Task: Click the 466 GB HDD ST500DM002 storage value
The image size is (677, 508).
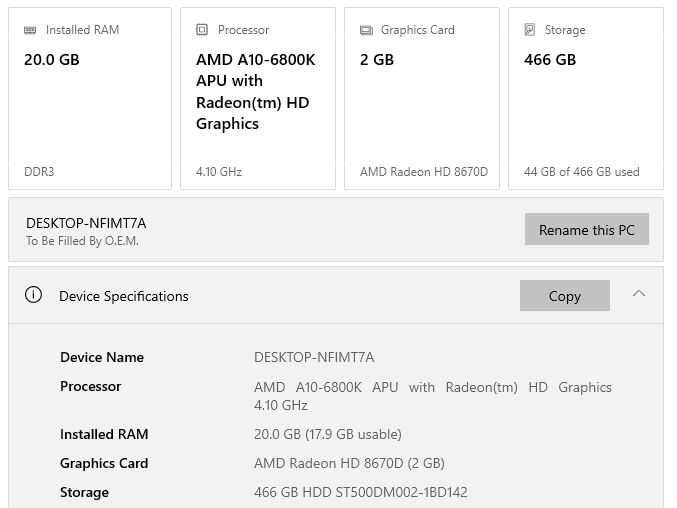Action: 360,492
